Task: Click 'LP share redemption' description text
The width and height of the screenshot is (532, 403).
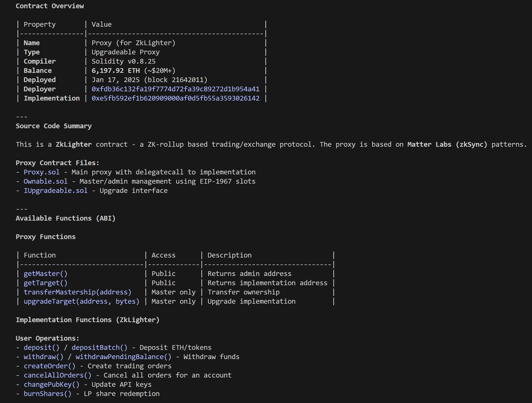Action: 121,394
